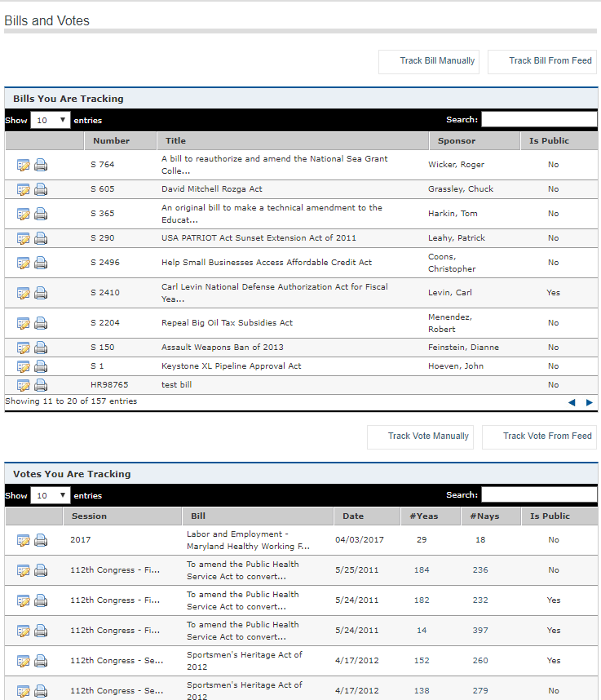This screenshot has width=601, height=700.
Task: Sort votes by Session column
Action: [x=122, y=516]
